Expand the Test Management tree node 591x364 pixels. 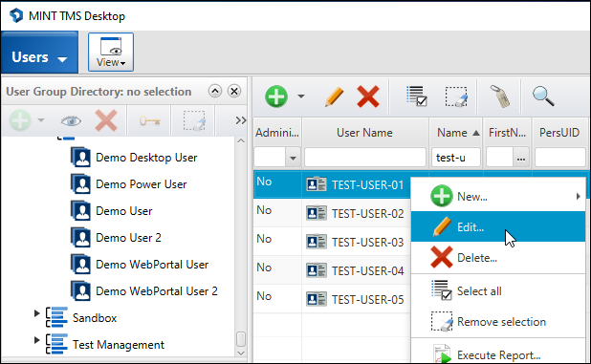pos(36,340)
